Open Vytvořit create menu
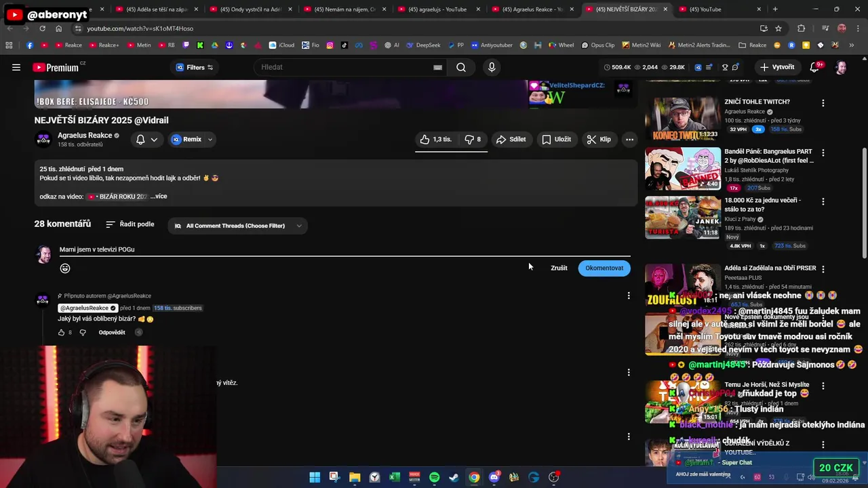868x488 pixels. (x=777, y=67)
